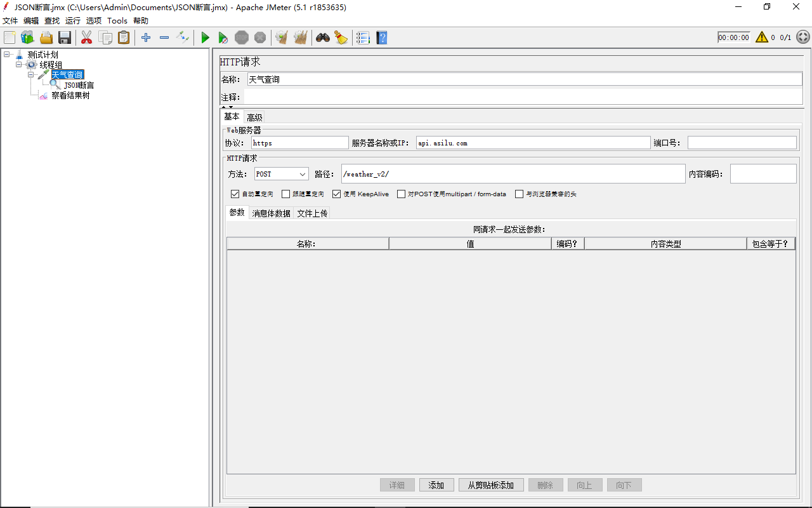Click the JSON断言 magnifier icon
Screen dimensions: 812x508
[56, 85]
